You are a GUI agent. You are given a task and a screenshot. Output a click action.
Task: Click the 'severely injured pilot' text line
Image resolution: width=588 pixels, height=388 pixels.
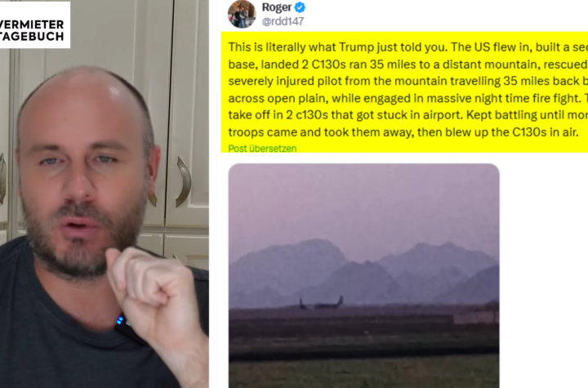[x=408, y=81]
